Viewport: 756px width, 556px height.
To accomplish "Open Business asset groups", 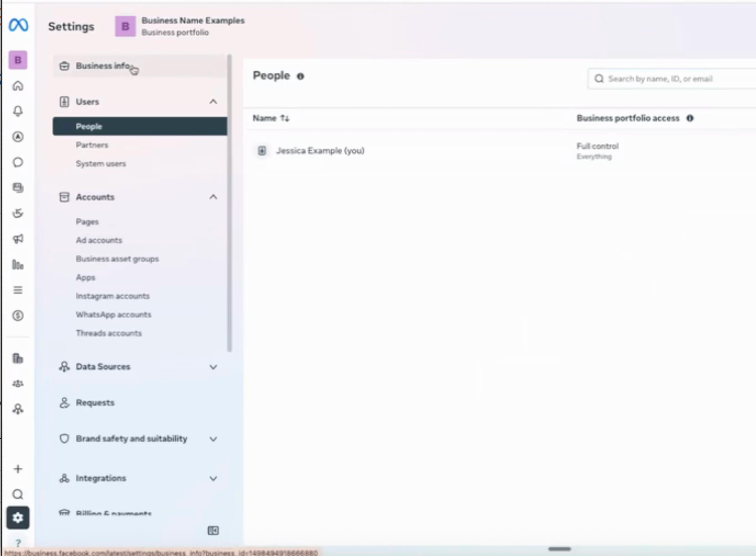I will [117, 259].
